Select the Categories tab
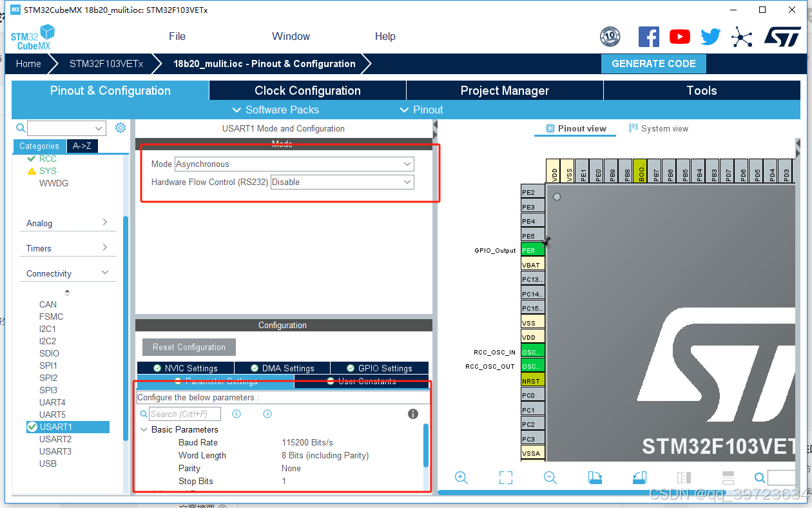 pyautogui.click(x=39, y=146)
